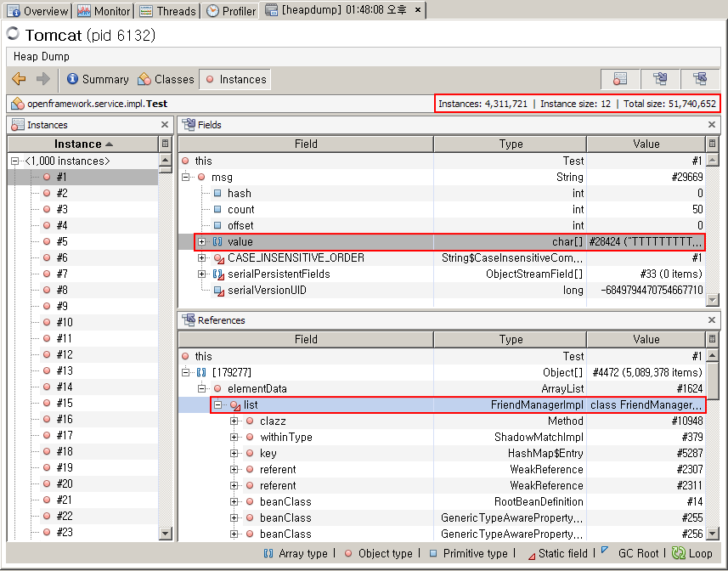Toggle Fields pane visibility in toolbar
The width and height of the screenshot is (728, 571).
point(660,79)
